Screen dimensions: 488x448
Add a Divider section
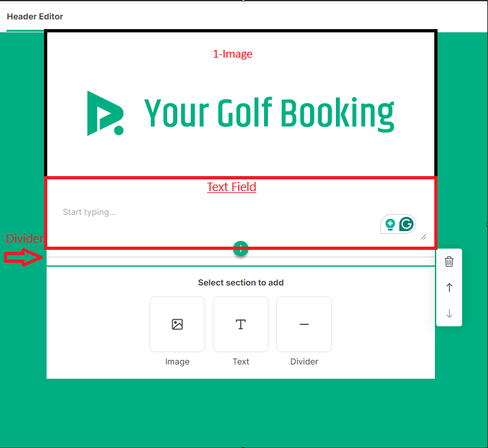point(304,324)
